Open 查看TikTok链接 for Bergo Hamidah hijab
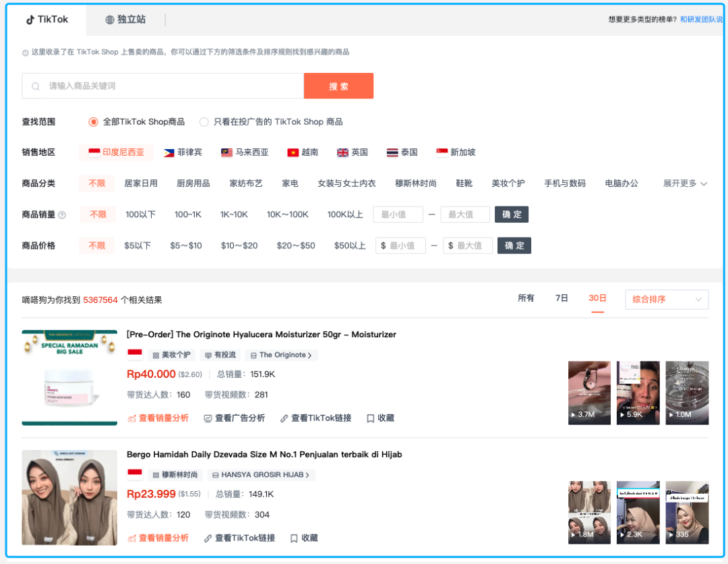The width and height of the screenshot is (728, 564). click(239, 538)
